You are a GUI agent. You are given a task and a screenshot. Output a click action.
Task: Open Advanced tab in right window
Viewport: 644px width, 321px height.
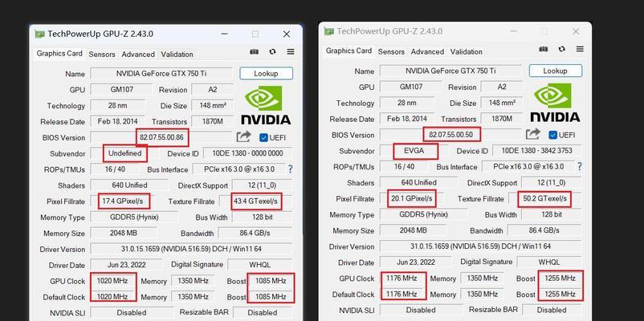tap(427, 51)
